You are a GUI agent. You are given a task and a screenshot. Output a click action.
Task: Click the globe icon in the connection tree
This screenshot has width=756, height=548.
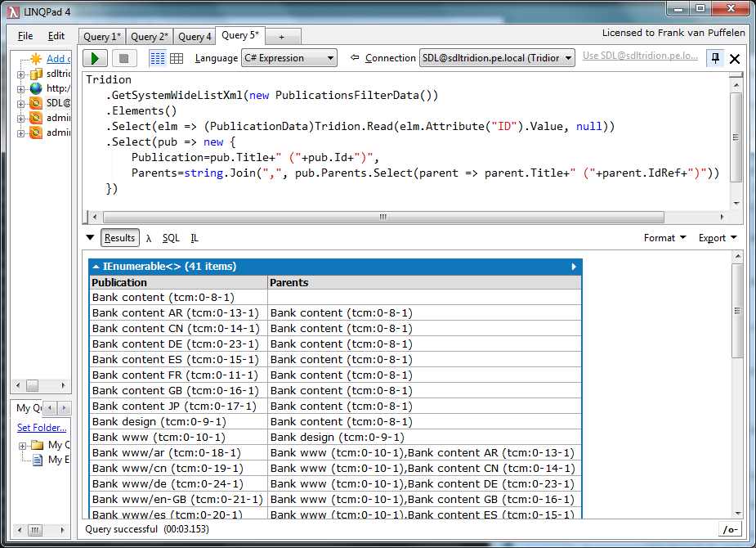click(x=36, y=88)
